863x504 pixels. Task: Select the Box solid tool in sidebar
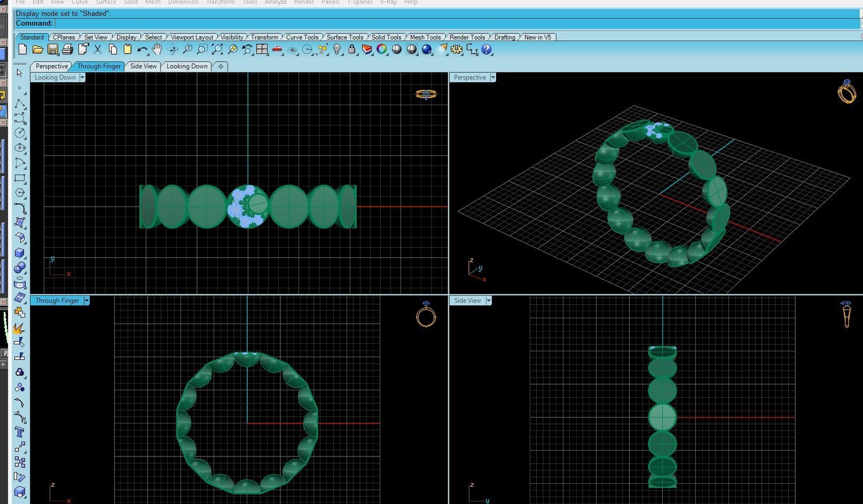20,253
